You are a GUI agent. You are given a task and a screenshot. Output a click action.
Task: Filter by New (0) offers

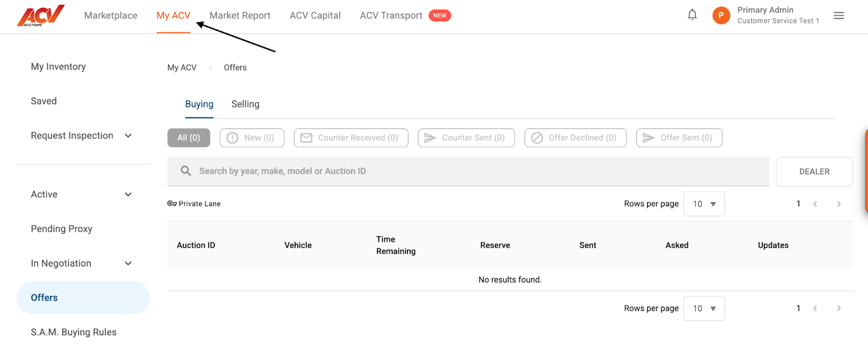point(252,138)
